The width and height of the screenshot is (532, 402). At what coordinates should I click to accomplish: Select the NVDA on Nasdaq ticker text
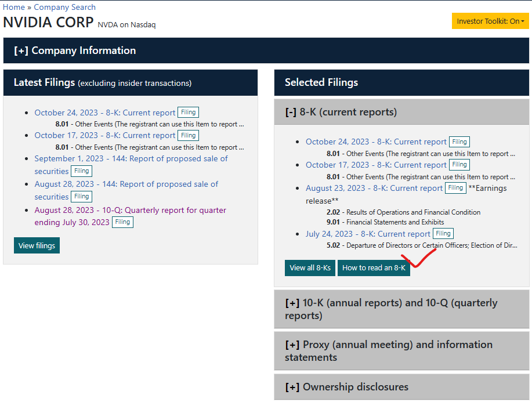126,25
